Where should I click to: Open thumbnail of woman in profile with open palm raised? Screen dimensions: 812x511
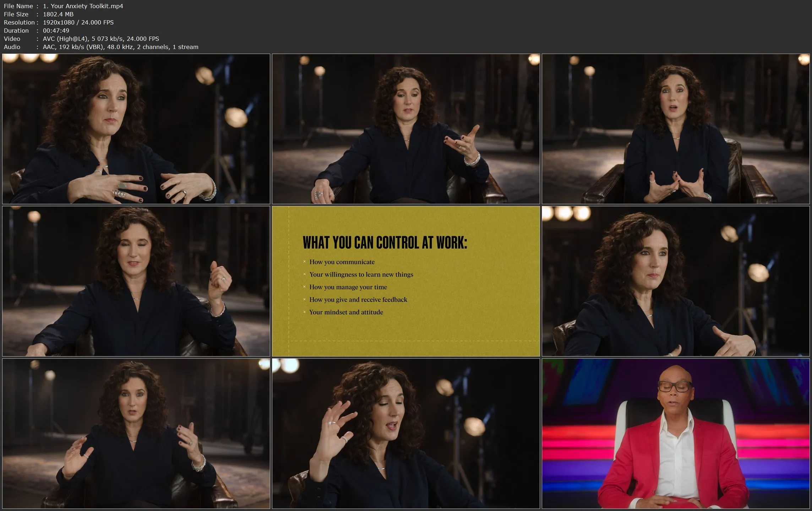(406, 434)
